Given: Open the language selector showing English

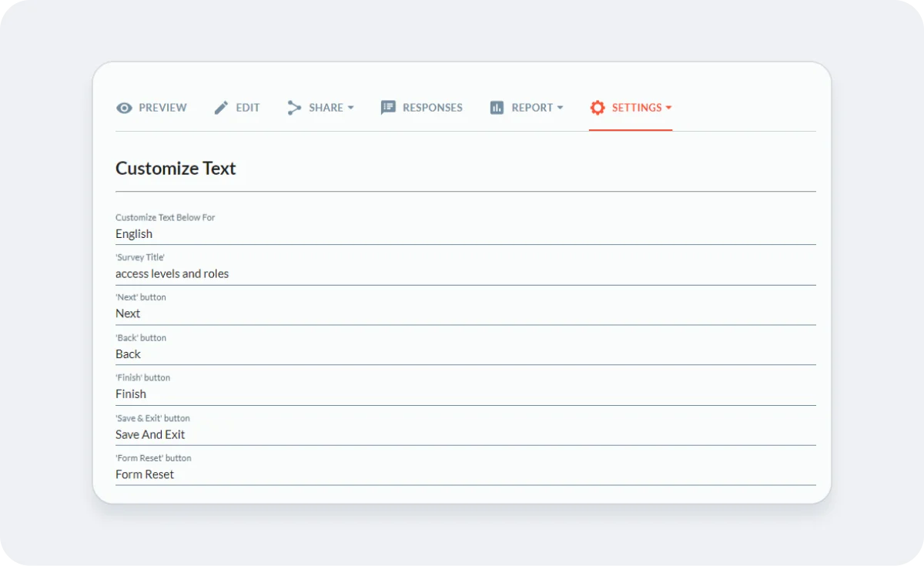Looking at the screenshot, I should (466, 234).
